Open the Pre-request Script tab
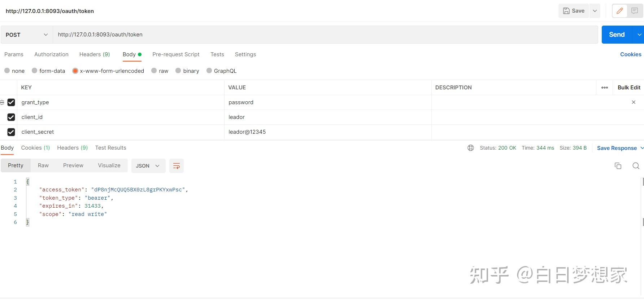 176,54
